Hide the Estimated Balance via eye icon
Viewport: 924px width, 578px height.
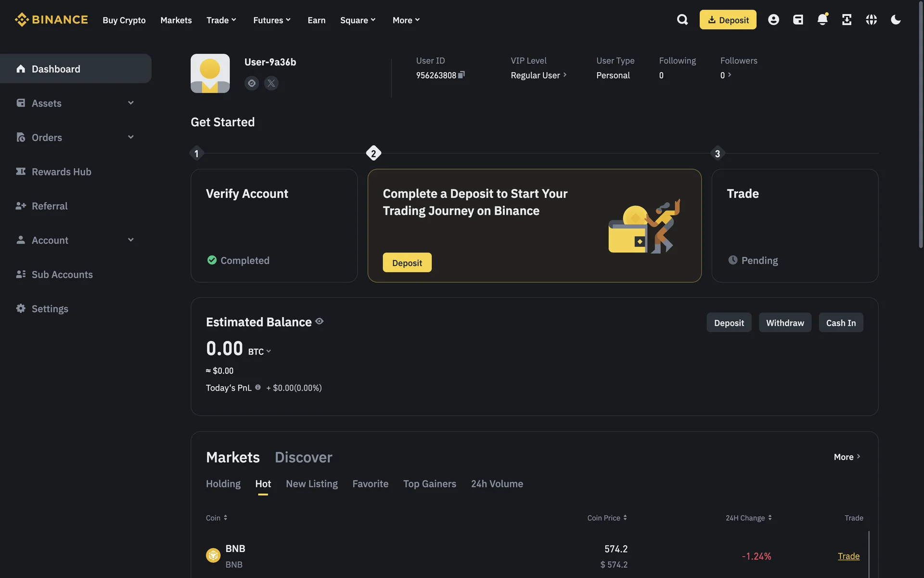pos(320,321)
